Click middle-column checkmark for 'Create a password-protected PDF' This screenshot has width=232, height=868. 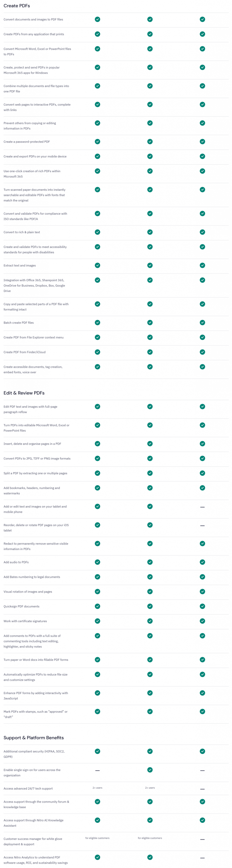[150, 141]
